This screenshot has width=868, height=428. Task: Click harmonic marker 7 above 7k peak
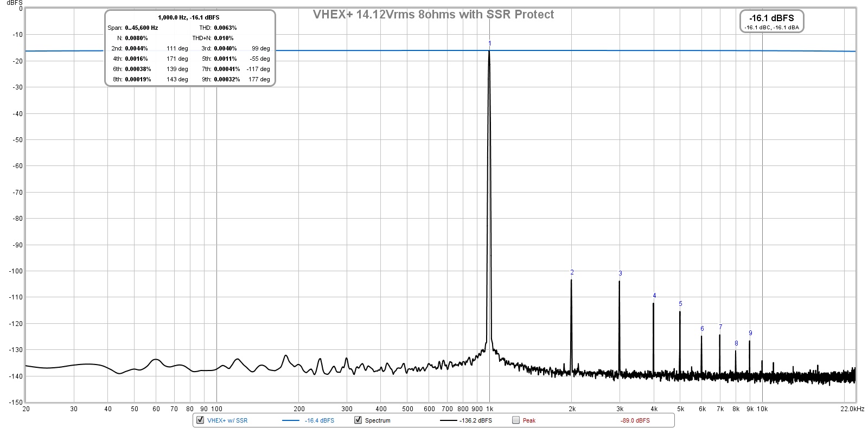coord(720,327)
